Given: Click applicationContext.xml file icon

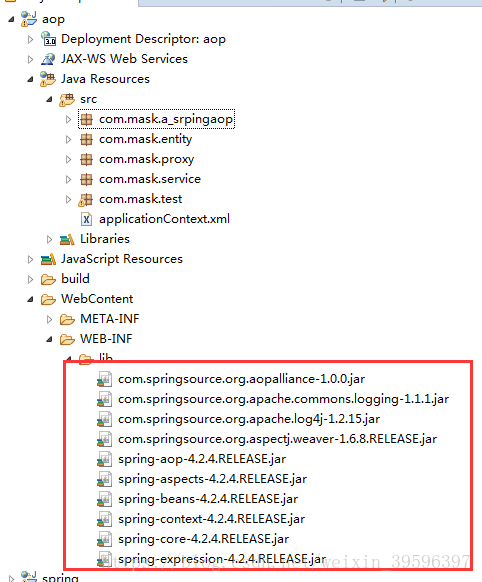Looking at the screenshot, I should (x=86, y=219).
